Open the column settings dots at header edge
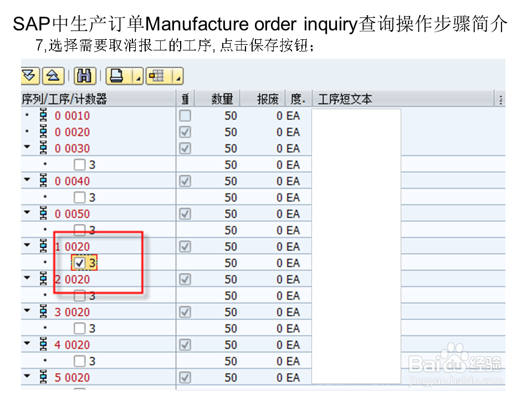This screenshot has height=399, width=532. pos(500,99)
